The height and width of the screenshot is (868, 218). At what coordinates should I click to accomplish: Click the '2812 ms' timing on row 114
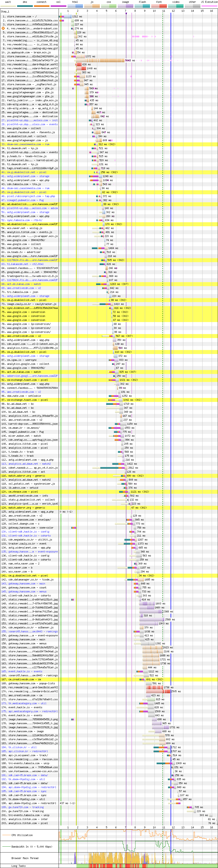coord(133,468)
